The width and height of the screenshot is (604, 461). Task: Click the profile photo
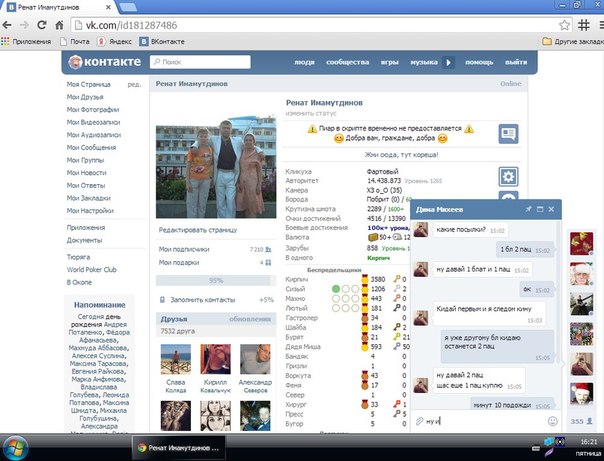pos(216,166)
